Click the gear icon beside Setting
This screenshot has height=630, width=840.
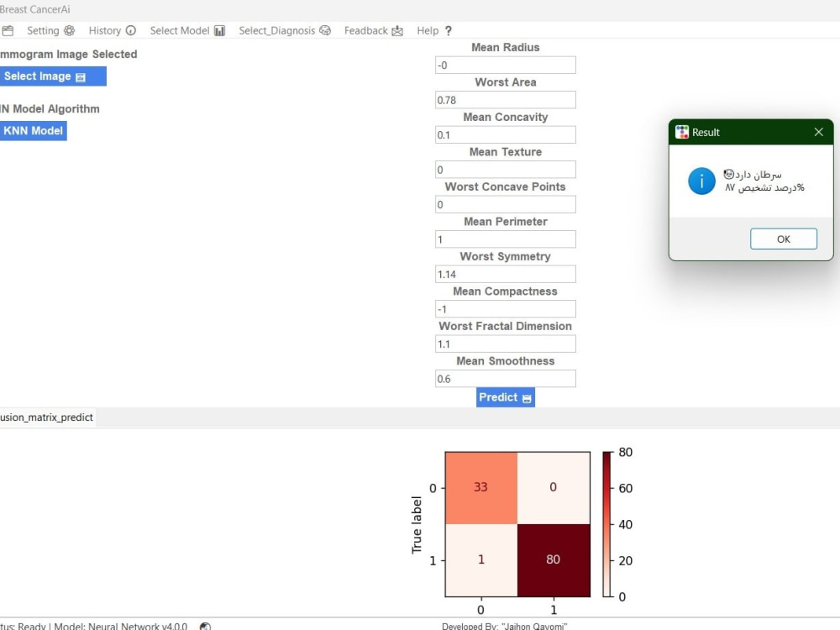(x=69, y=30)
